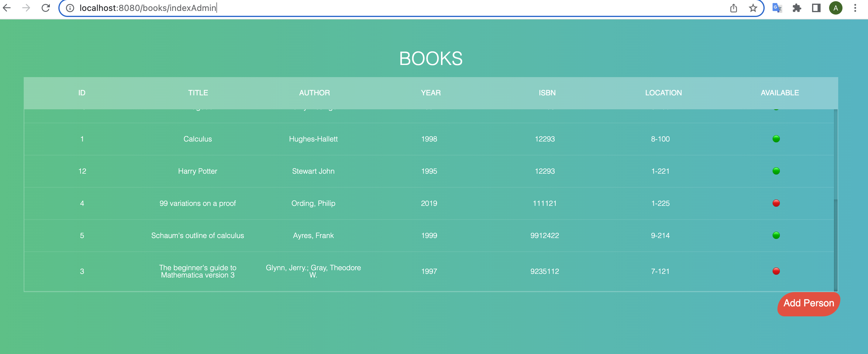Toggle the red availability indicator for 99 variations
The image size is (868, 354).
pos(777,203)
